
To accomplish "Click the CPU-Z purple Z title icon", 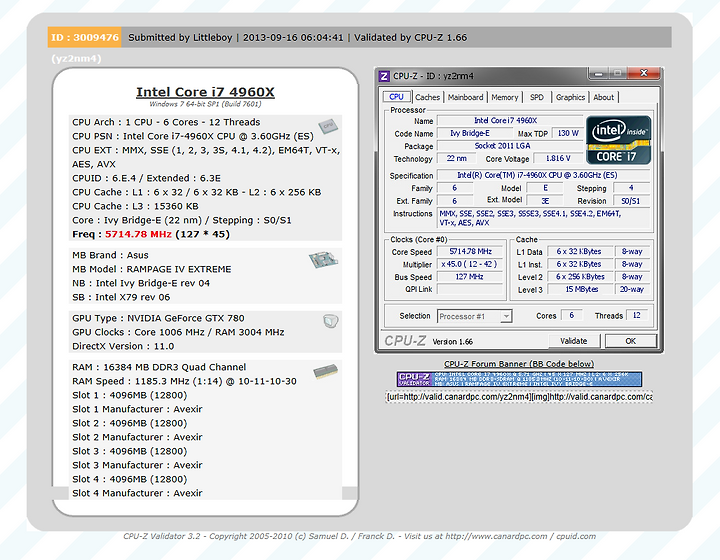I will [x=384, y=76].
